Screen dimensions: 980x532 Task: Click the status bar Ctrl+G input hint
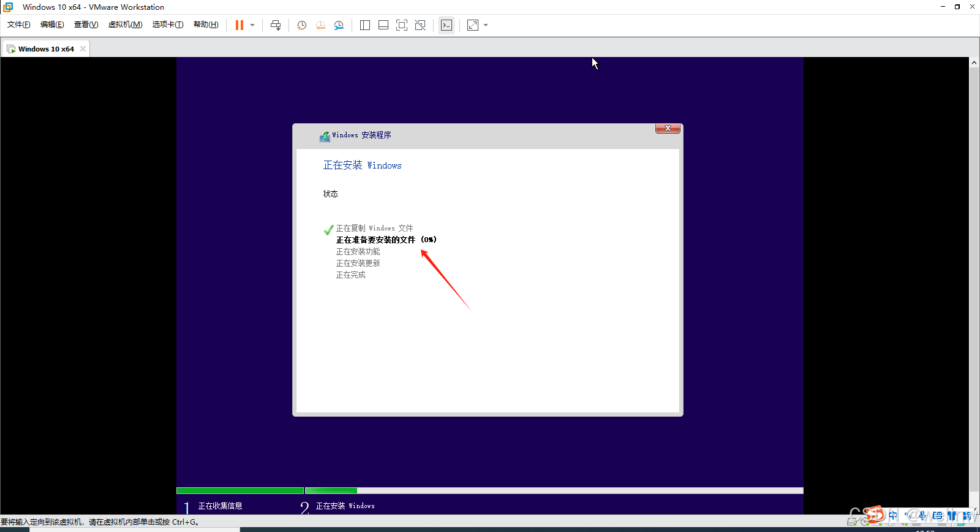101,522
